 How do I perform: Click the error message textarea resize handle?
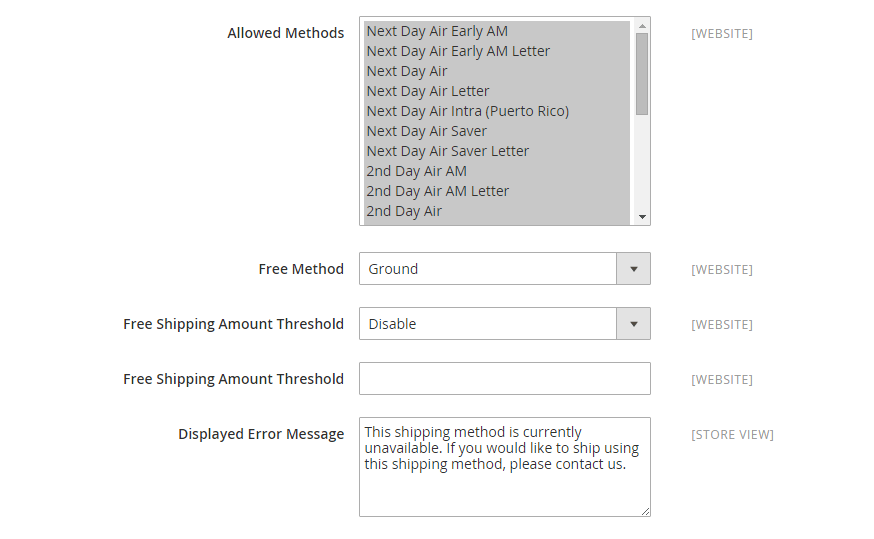644,511
